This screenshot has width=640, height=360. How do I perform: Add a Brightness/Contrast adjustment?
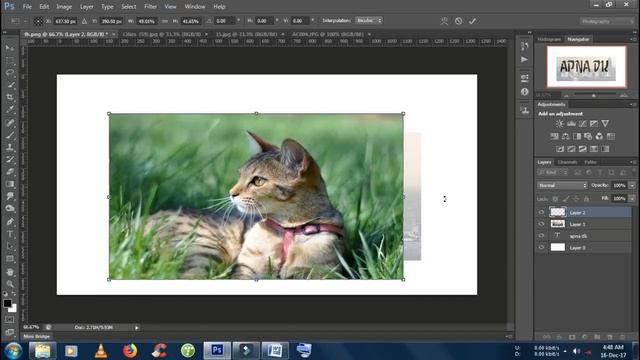(560, 124)
